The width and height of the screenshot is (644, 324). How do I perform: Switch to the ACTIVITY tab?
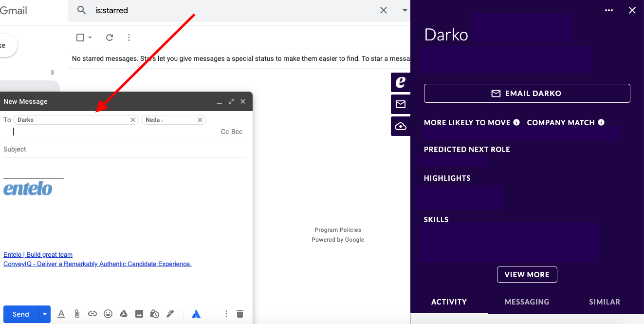click(x=449, y=302)
